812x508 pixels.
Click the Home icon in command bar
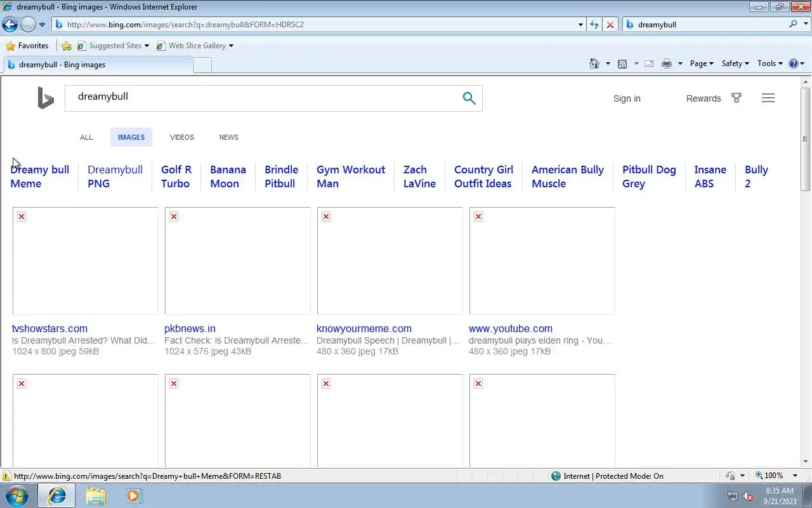point(594,63)
